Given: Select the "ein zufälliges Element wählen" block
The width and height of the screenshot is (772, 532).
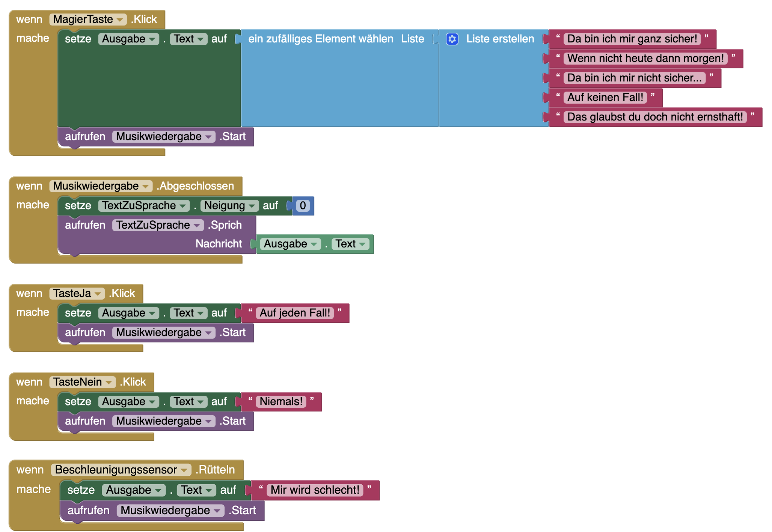Looking at the screenshot, I should (321, 39).
